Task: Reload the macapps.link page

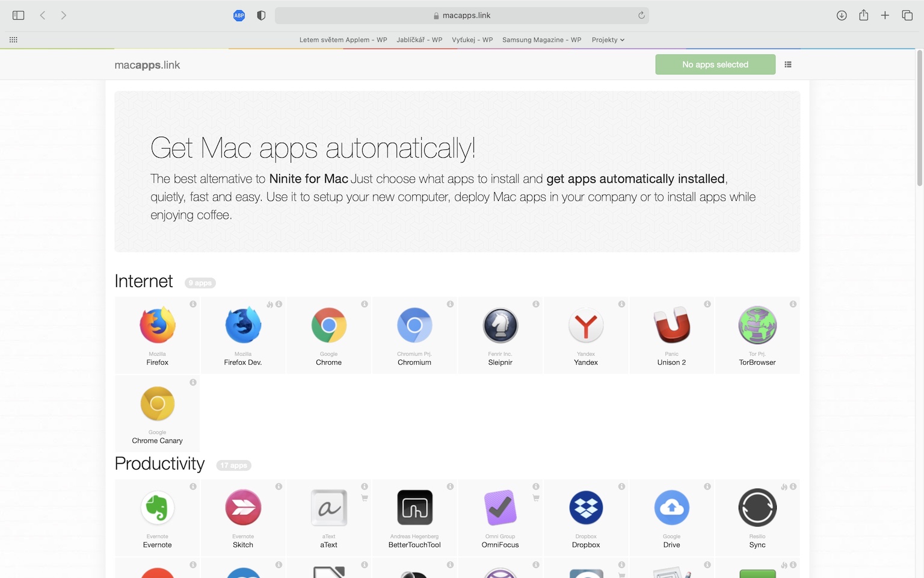Action: (x=641, y=16)
